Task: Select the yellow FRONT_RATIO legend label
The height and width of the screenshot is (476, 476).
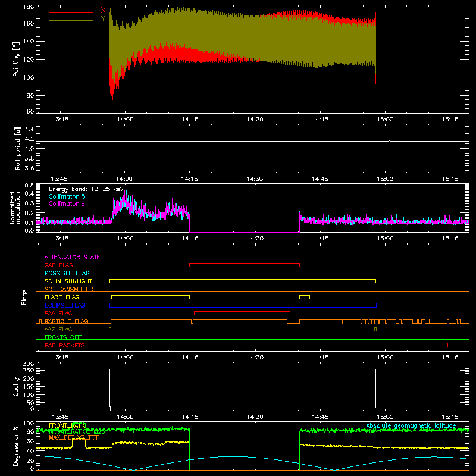Action: (x=68, y=425)
